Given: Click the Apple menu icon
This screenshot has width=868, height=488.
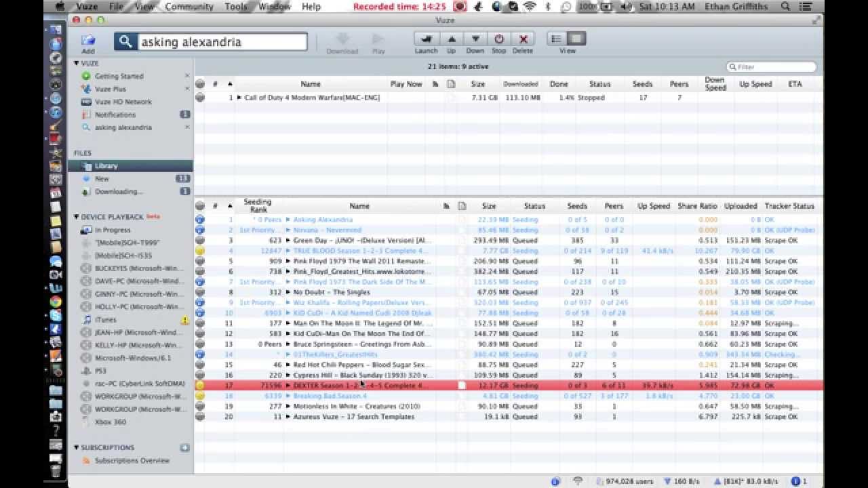Looking at the screenshot, I should (x=60, y=6).
